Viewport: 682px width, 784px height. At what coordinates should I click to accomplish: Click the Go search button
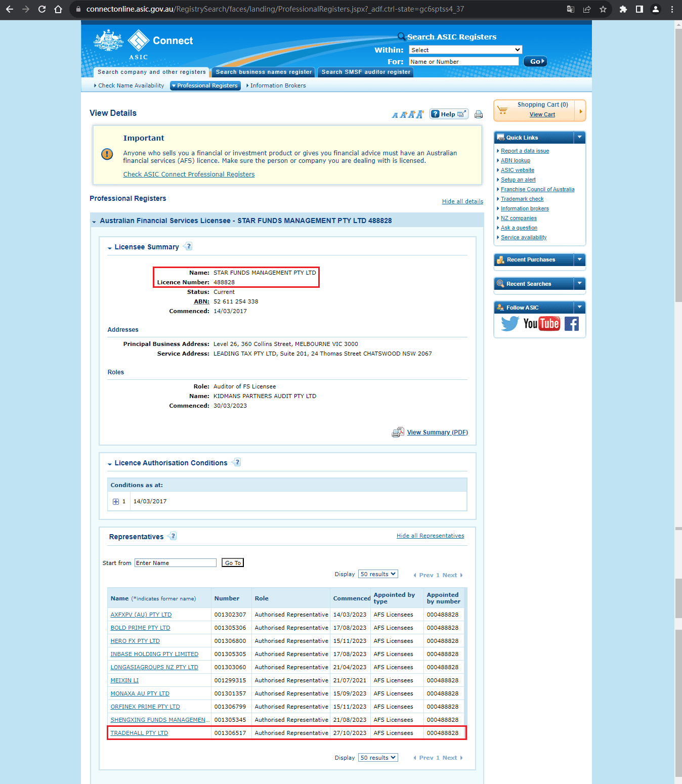[x=535, y=61]
